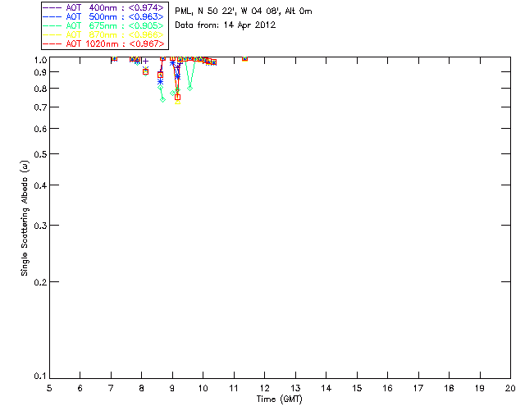Click the first data marker at time 7
Image resolution: width=525 pixels, height=420 pixels.
tap(114, 58)
